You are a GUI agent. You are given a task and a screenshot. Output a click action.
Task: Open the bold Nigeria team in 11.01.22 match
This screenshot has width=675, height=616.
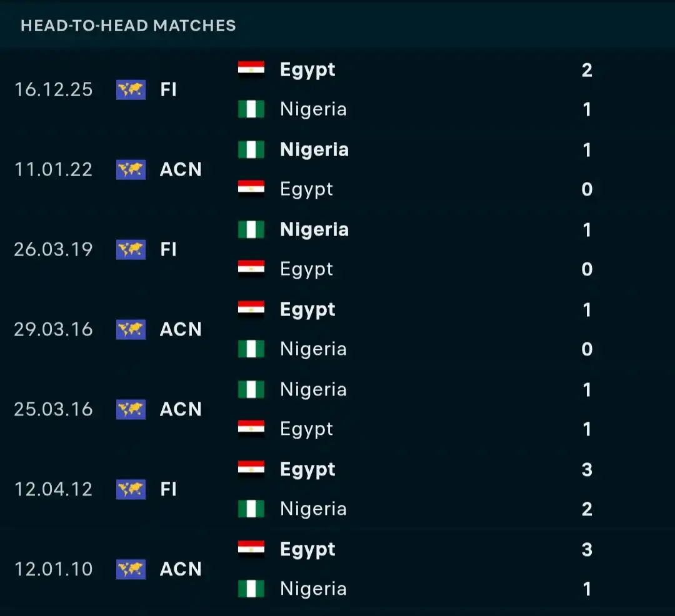click(x=314, y=149)
